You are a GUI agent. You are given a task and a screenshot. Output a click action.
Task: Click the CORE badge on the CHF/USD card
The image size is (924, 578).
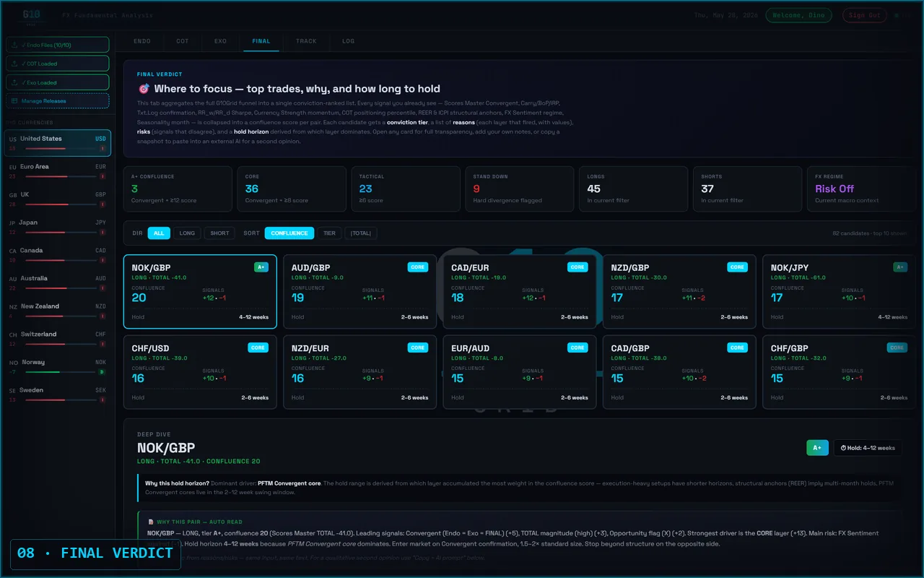pyautogui.click(x=258, y=347)
